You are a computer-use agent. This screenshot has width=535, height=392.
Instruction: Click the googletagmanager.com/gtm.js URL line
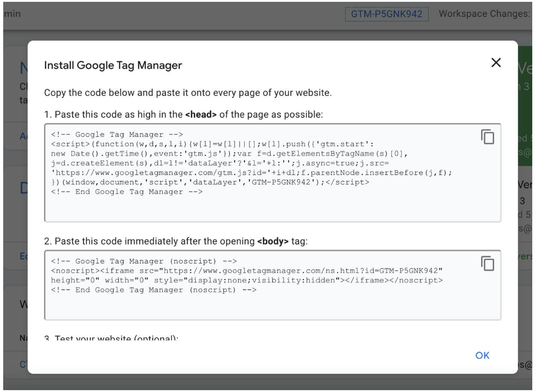tap(251, 173)
